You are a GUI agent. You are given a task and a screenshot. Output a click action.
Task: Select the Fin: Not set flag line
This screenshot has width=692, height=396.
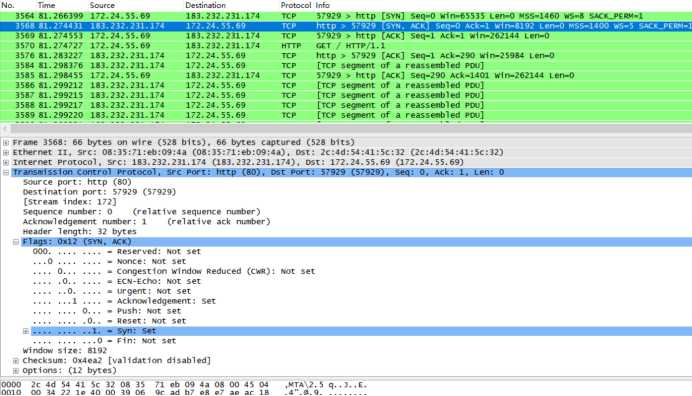click(x=104, y=341)
